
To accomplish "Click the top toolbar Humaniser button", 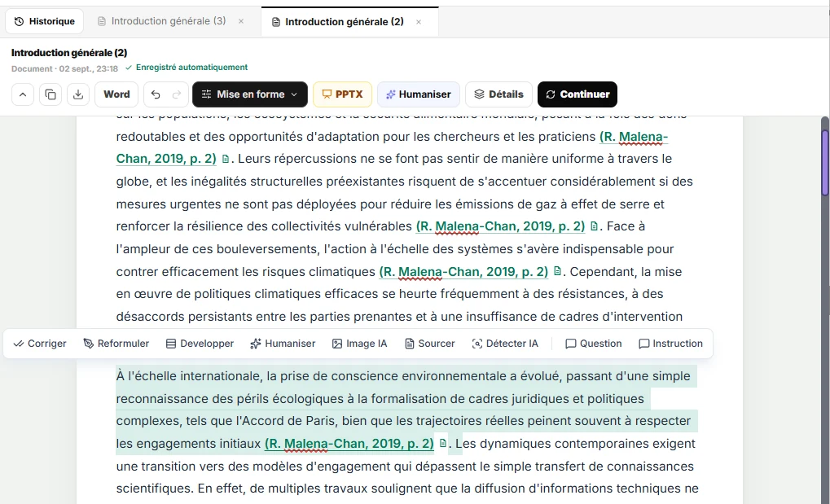I will click(x=419, y=94).
